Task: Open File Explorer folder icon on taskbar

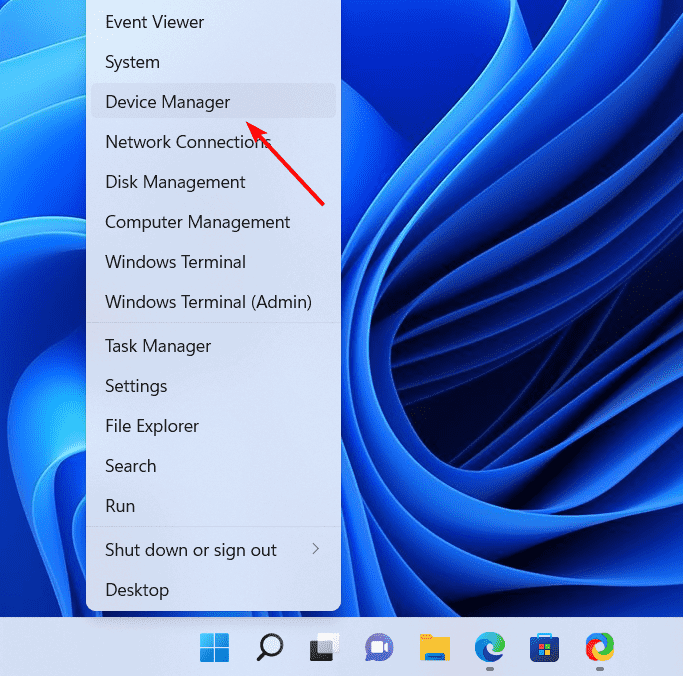Action: pyautogui.click(x=435, y=648)
